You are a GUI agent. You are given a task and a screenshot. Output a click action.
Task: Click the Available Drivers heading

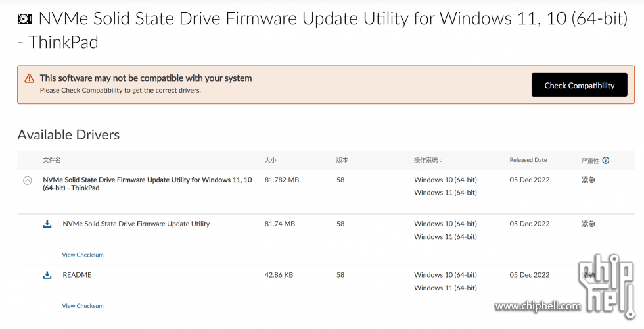coord(68,134)
